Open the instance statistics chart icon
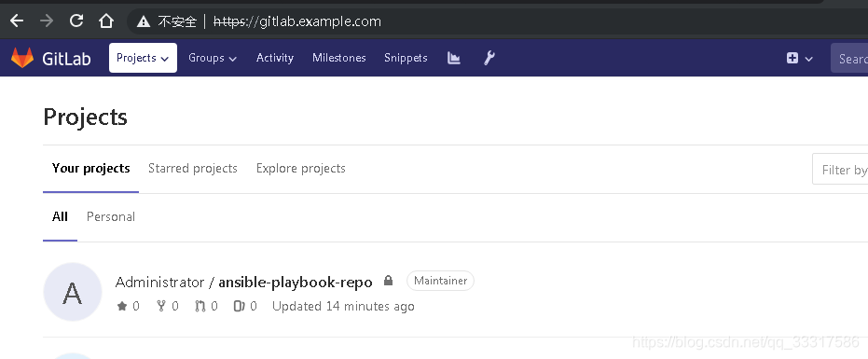Screen dimensions: 868x359 click(454, 58)
